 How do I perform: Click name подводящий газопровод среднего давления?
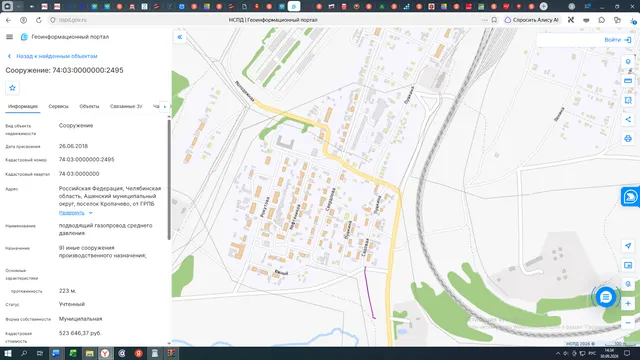105,229
